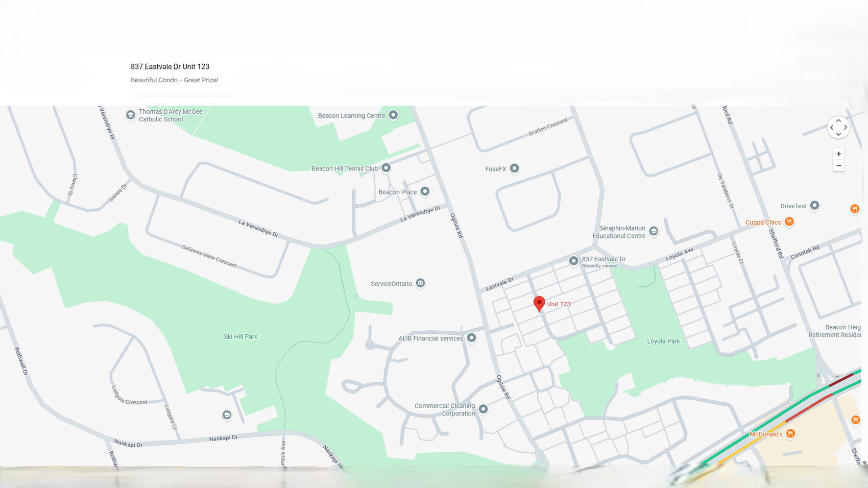
Task: Zoom out with the minus button
Action: (838, 165)
